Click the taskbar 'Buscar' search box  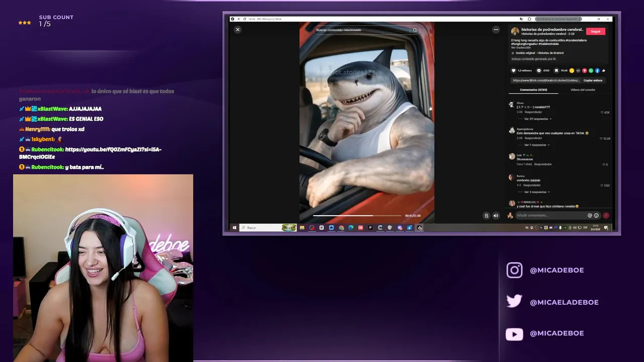(x=268, y=228)
